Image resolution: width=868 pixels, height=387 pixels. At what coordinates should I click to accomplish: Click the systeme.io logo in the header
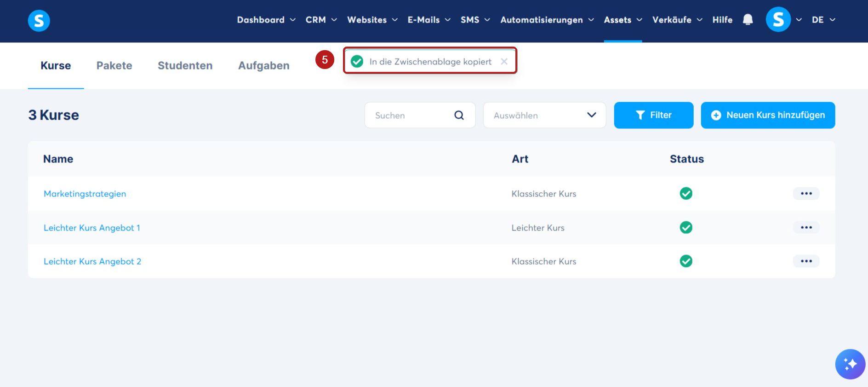39,21
